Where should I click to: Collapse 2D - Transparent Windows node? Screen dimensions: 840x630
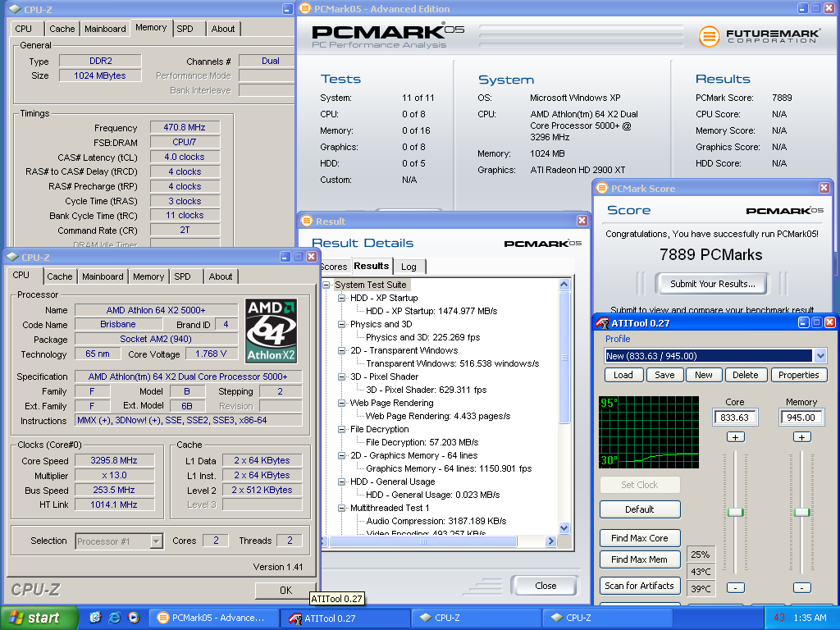click(x=341, y=351)
